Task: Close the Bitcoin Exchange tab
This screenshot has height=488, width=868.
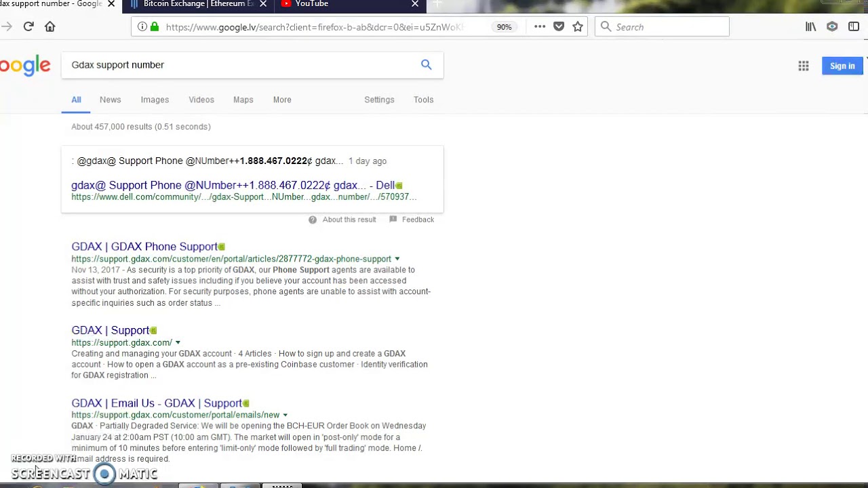Action: click(x=263, y=4)
